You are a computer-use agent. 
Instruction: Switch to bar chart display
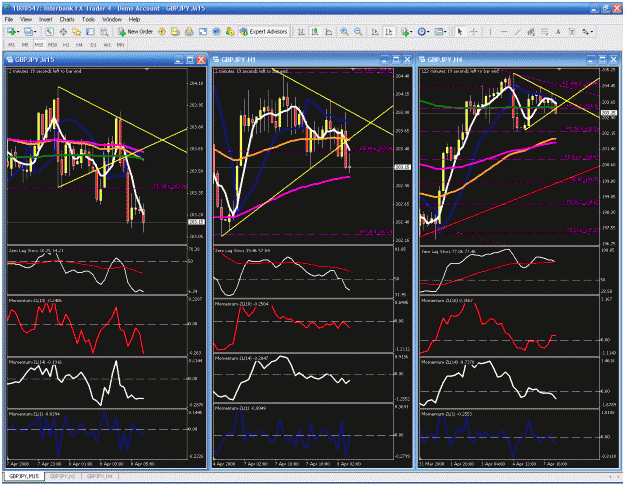pyautogui.click(x=301, y=31)
